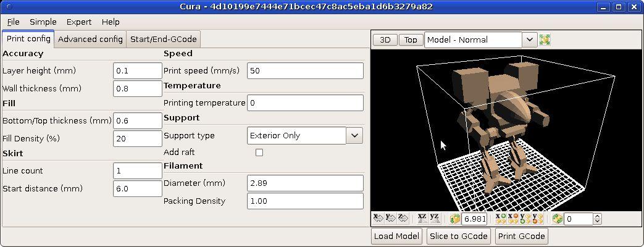Click the flip Y axis icon
Image resolution: width=644 pixels, height=247 pixels.
click(x=390, y=218)
